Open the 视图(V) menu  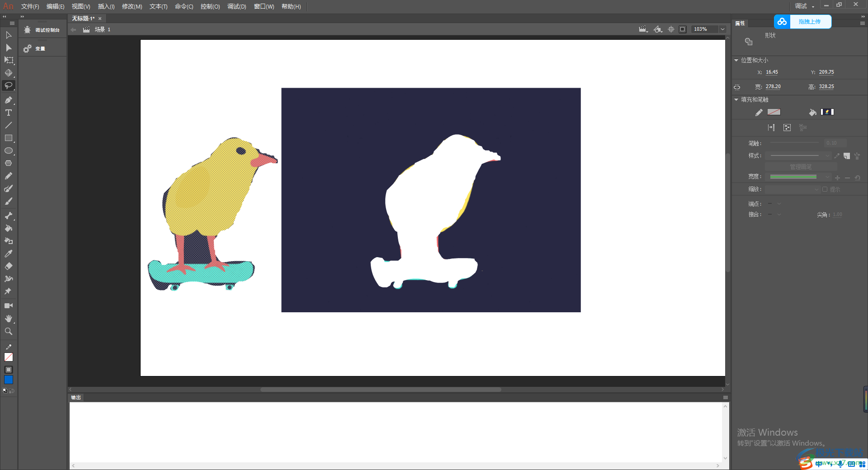pyautogui.click(x=81, y=6)
